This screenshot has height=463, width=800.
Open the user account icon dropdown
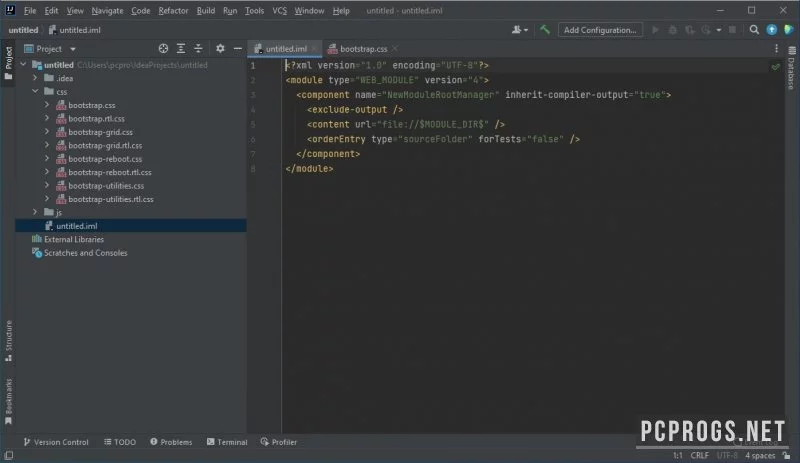click(x=519, y=30)
